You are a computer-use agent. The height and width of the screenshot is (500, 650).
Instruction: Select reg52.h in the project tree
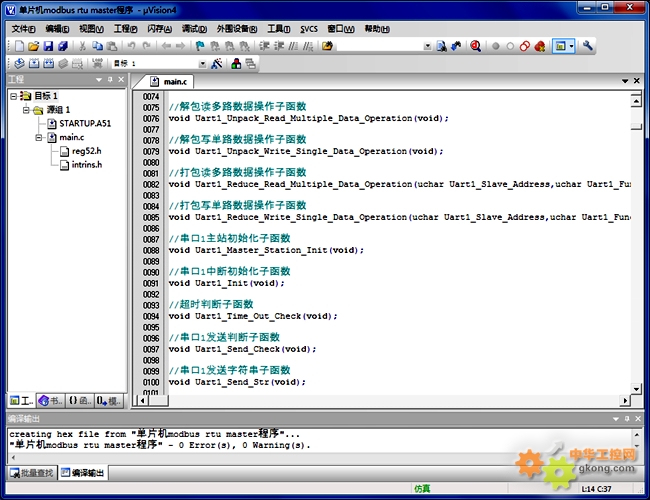click(x=81, y=151)
